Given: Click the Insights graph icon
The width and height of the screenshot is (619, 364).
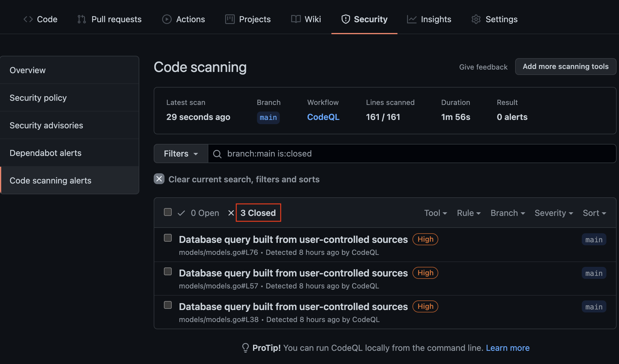Looking at the screenshot, I should [x=412, y=19].
